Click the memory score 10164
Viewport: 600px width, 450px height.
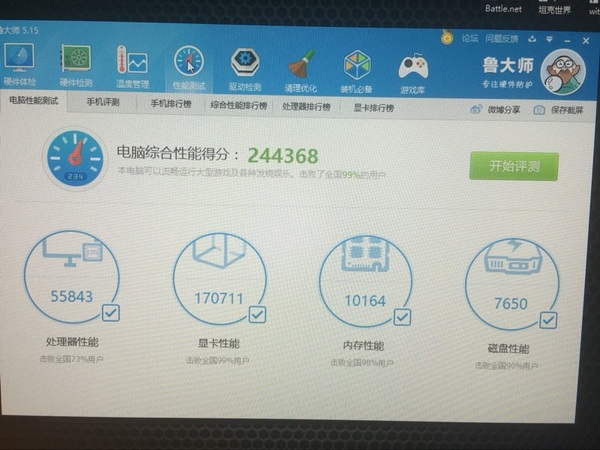point(365,301)
